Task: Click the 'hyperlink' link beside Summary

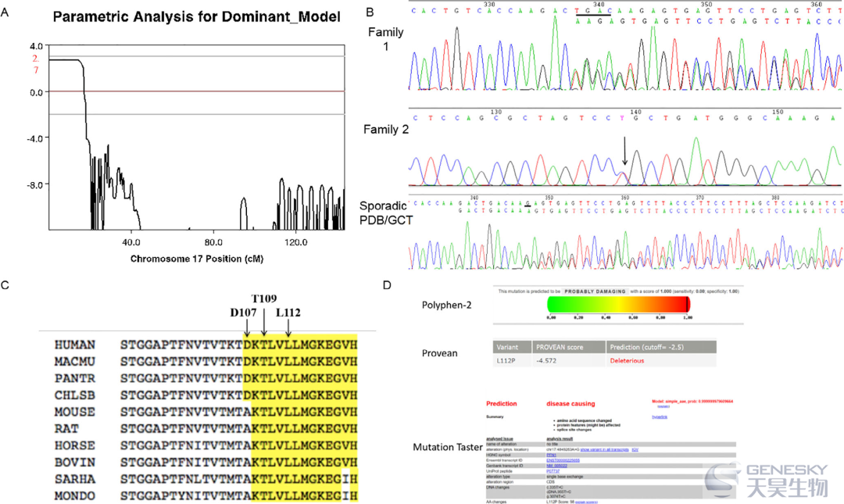Action: click(660, 416)
